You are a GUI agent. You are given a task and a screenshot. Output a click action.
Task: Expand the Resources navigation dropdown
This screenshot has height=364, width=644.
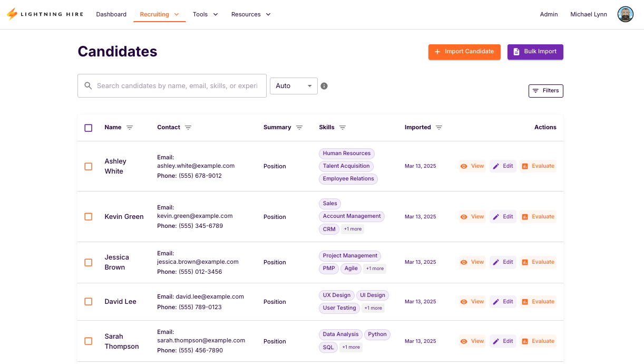pos(251,14)
